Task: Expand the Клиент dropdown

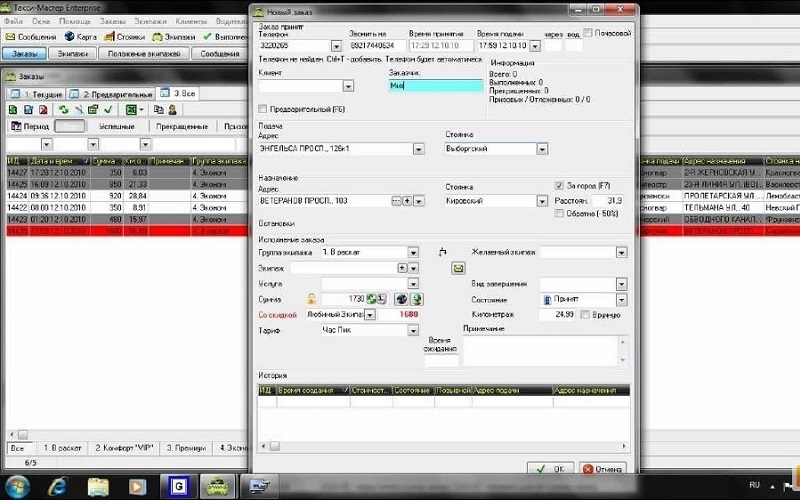Action: click(x=348, y=86)
